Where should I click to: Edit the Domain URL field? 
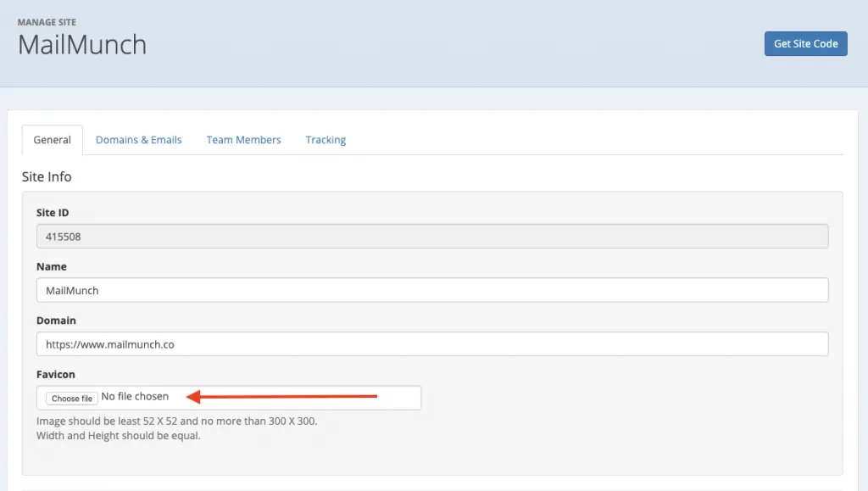click(x=432, y=344)
